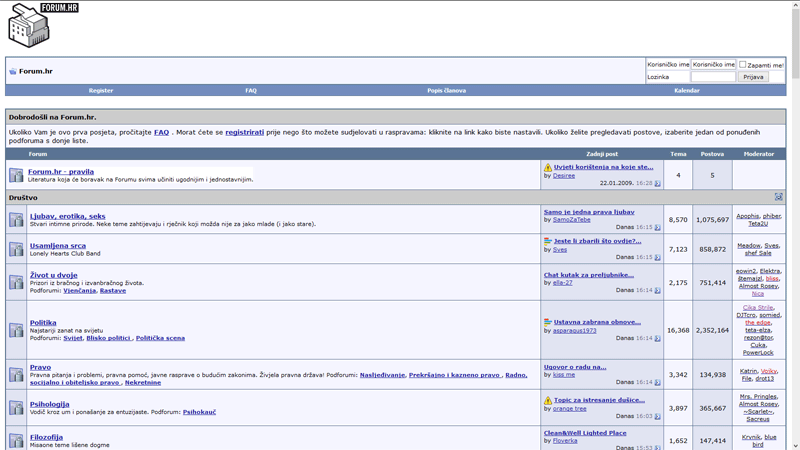Open the Forum.hr - pravila forum
This screenshot has width=800, height=450.
pyautogui.click(x=61, y=172)
